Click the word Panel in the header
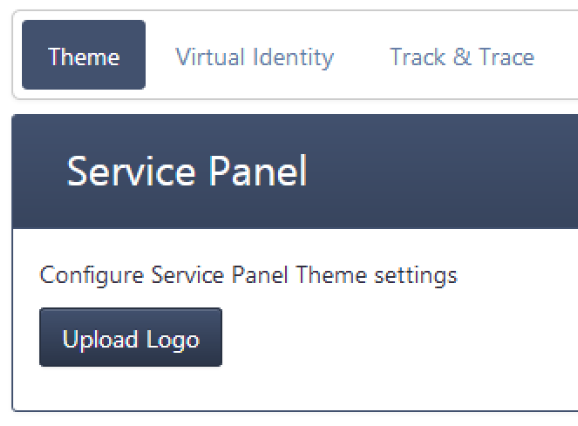Viewport: 578px width, 426px height. pos(258,171)
